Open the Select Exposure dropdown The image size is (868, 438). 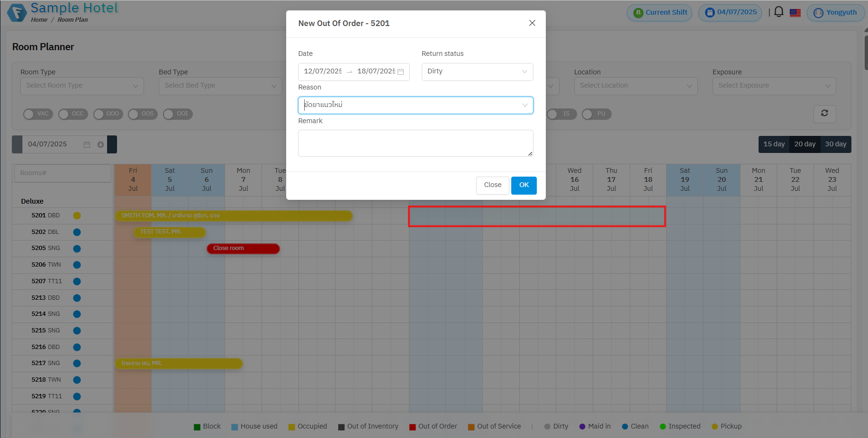tap(774, 86)
